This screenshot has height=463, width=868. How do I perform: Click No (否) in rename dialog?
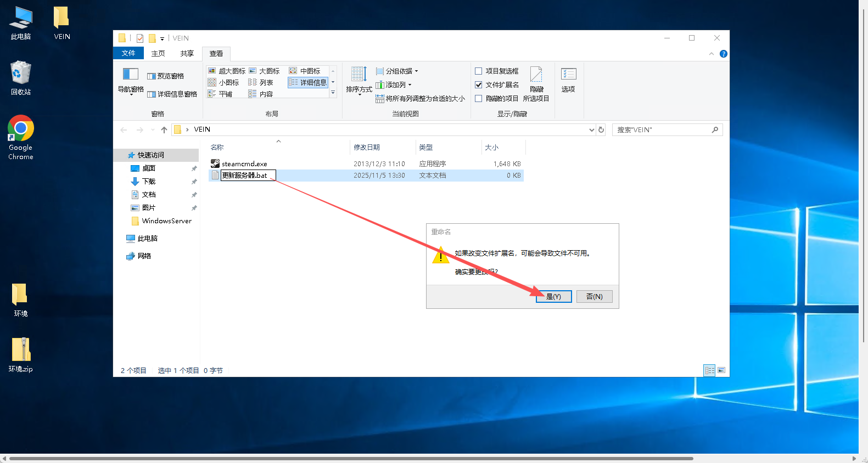click(594, 297)
